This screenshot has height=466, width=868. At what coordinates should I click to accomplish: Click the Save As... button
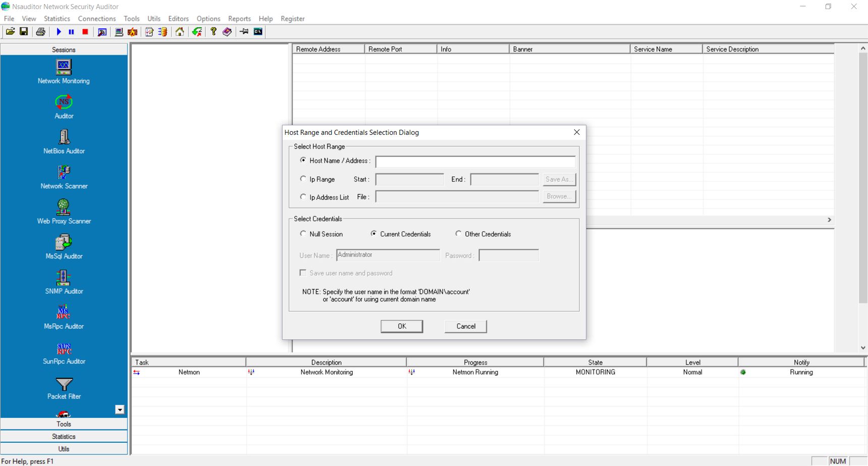559,179
